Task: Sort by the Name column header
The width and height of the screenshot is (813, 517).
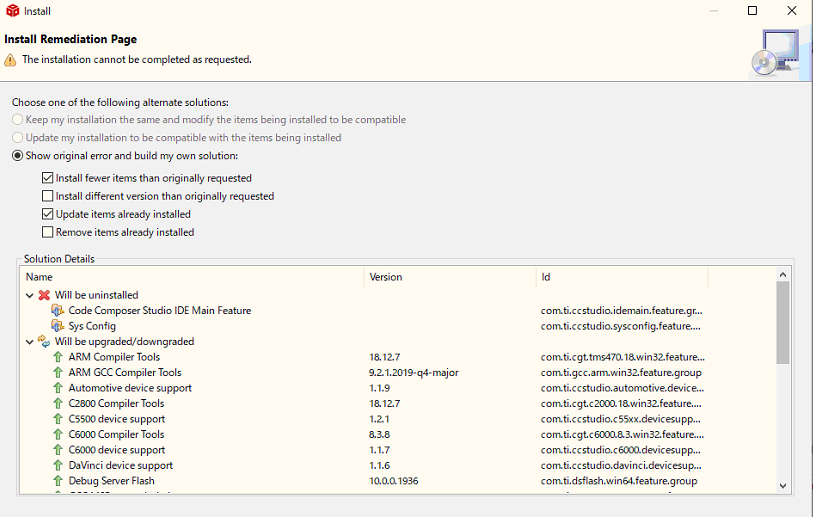Action: 190,277
